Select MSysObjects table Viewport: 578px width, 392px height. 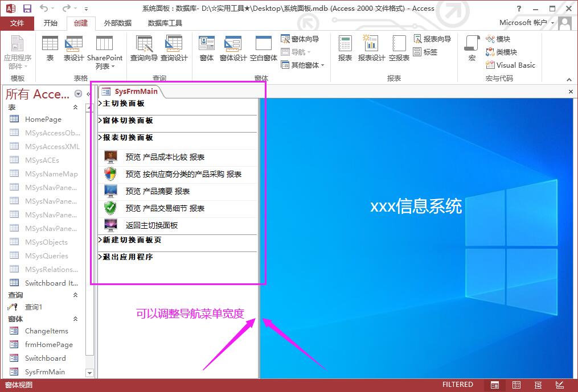pos(44,242)
